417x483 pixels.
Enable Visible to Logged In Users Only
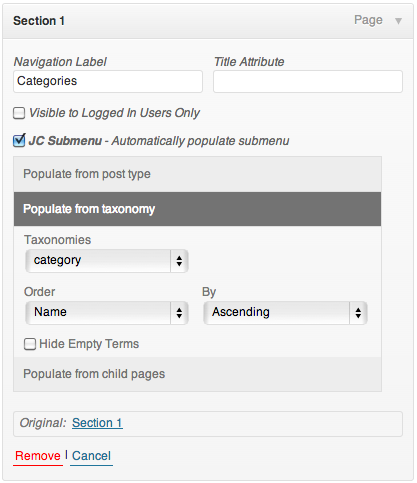19,113
